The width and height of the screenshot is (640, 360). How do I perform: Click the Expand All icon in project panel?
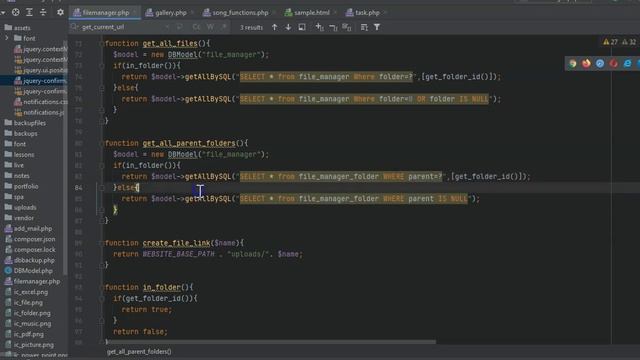[29, 12]
